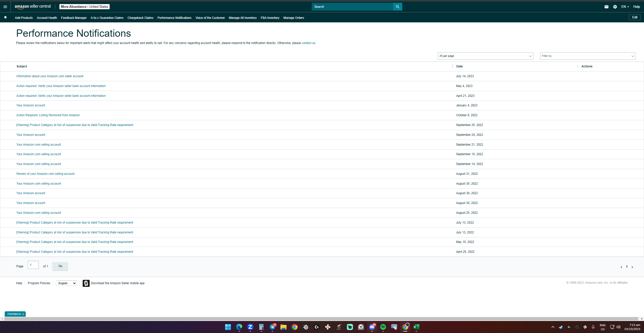Click the Go button for pagination

tap(60, 266)
